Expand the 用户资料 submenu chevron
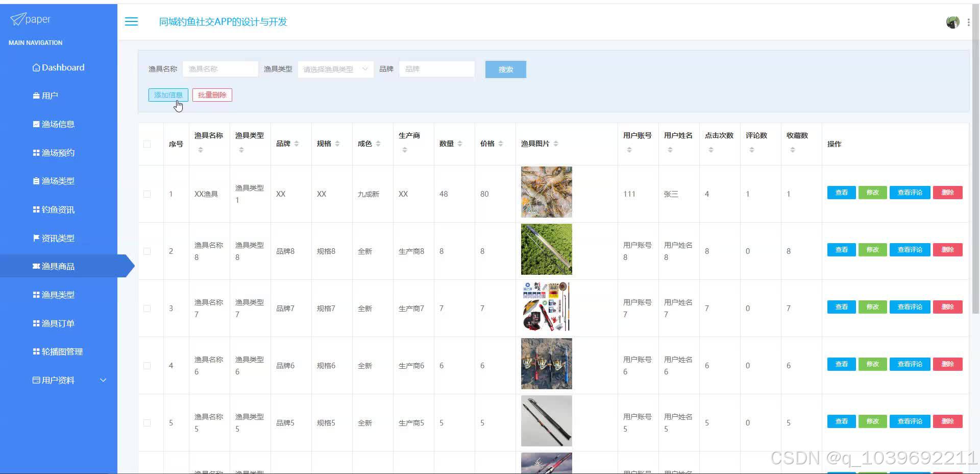Screen dimensions: 980x474 pos(103,380)
